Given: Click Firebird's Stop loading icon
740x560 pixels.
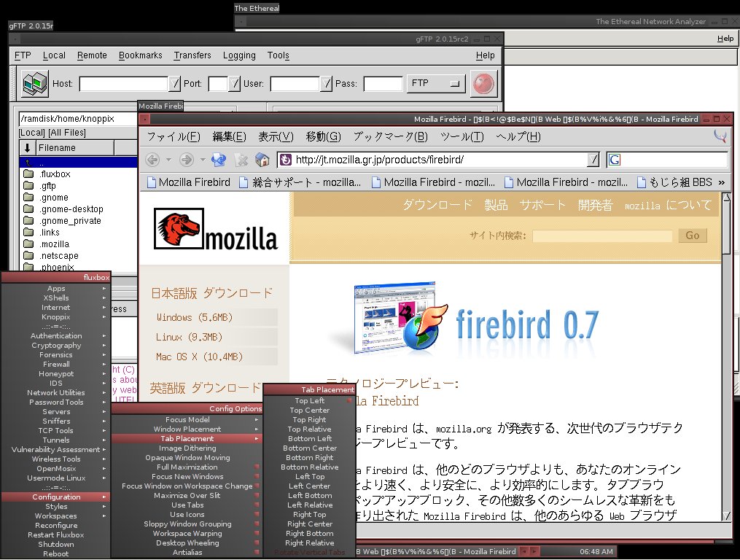Looking at the screenshot, I should point(241,160).
